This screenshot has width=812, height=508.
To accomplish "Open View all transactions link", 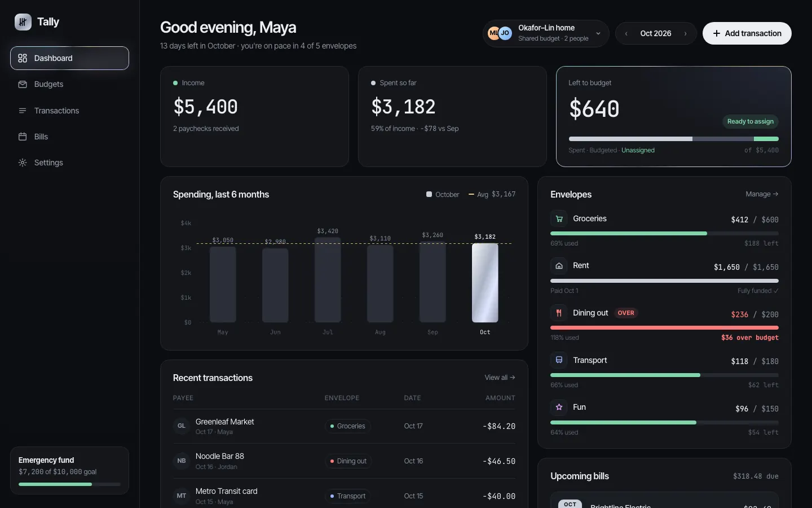I will [x=500, y=378].
